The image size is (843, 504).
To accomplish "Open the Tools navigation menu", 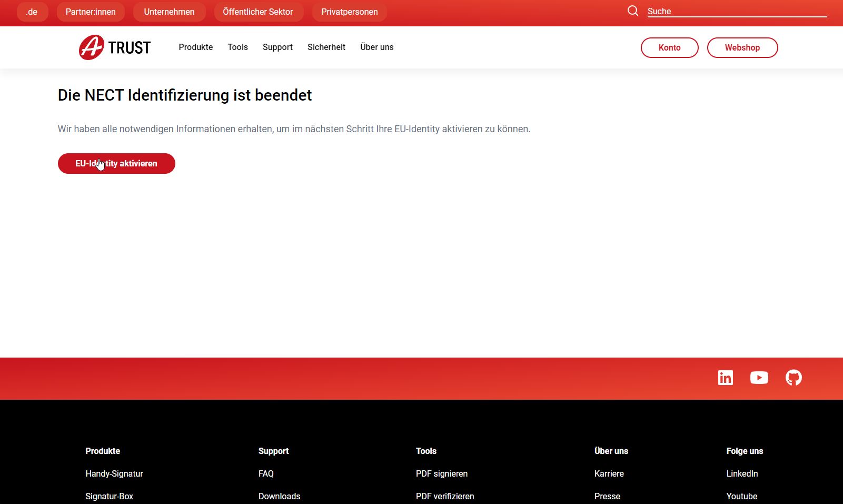I will 237,47.
